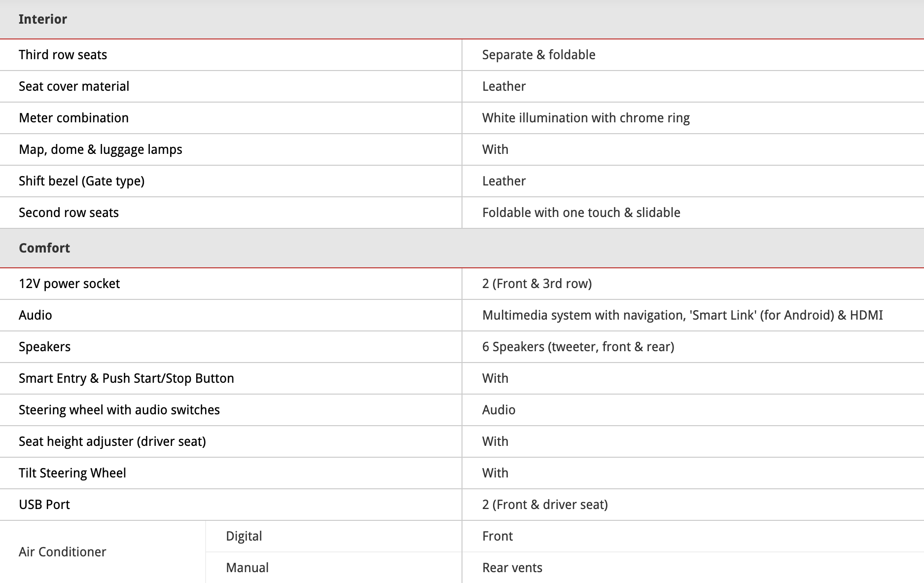Click the Shift bezel (Gate type) label
This screenshot has width=924, height=583.
(81, 181)
